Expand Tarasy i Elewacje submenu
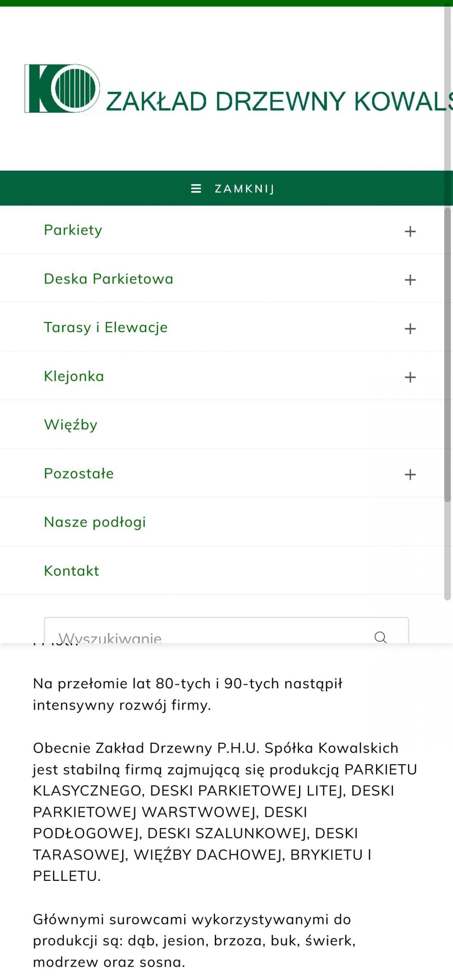The height and width of the screenshot is (980, 453). (x=410, y=328)
